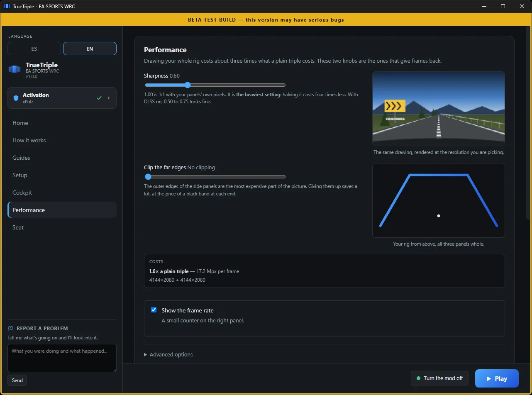This screenshot has width=532, height=395.
Task: Click the 'Clip the far edges' label
Action: click(165, 168)
